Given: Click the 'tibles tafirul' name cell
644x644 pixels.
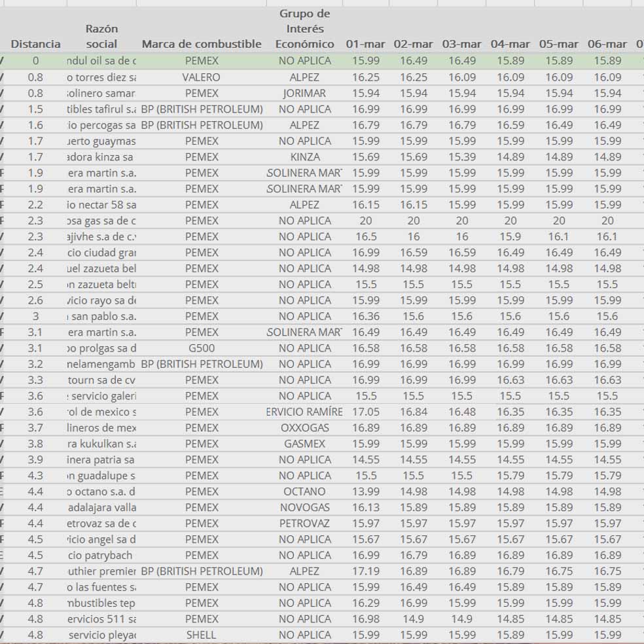Looking at the screenshot, I should 102,109.
